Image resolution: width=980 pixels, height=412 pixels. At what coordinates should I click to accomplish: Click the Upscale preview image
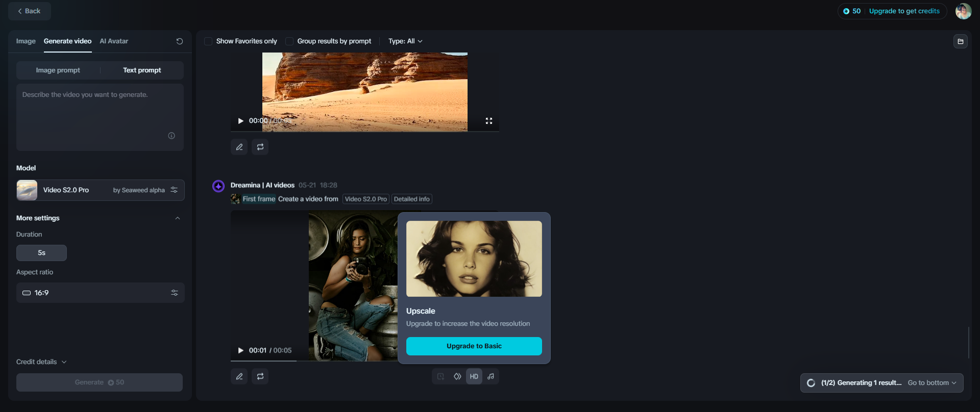tap(474, 259)
